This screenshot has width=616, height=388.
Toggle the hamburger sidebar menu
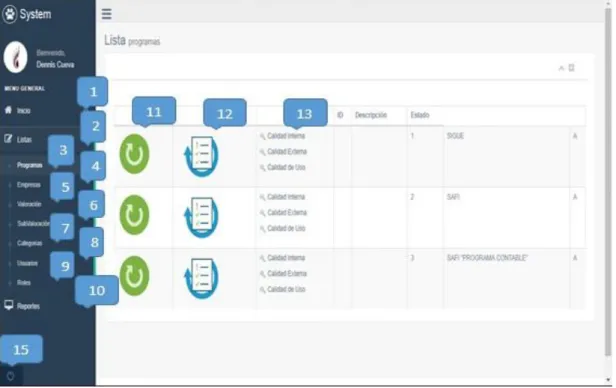[x=106, y=14]
